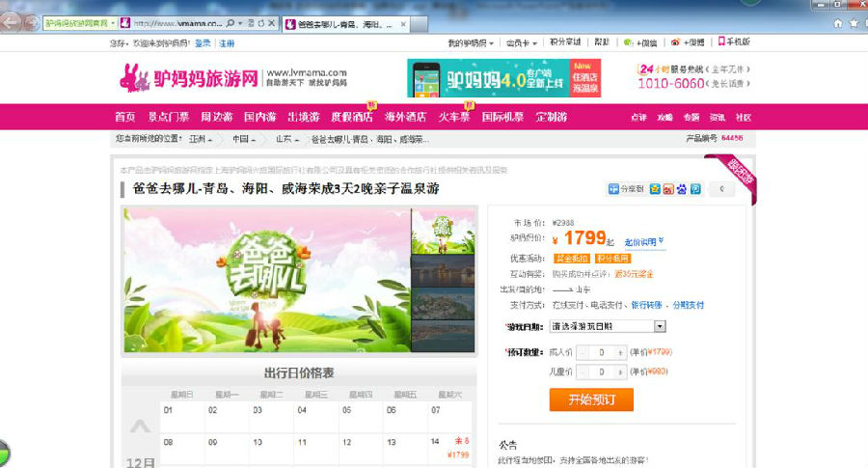The height and width of the screenshot is (468, 868).
Task: Click the 驴妈妈旅游网 rabbit logo
Action: [x=189, y=78]
